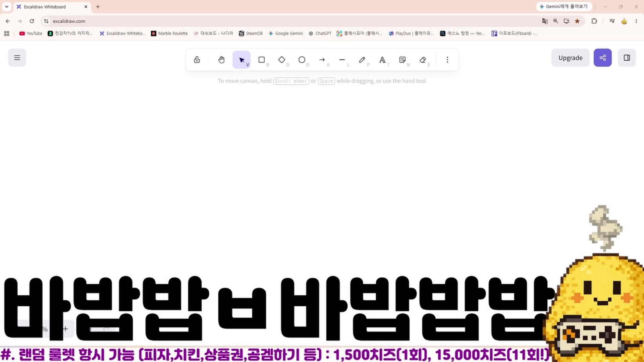Toggle the keep-tool-active lock icon
Viewport: 644px width, 362px height.
click(197, 60)
